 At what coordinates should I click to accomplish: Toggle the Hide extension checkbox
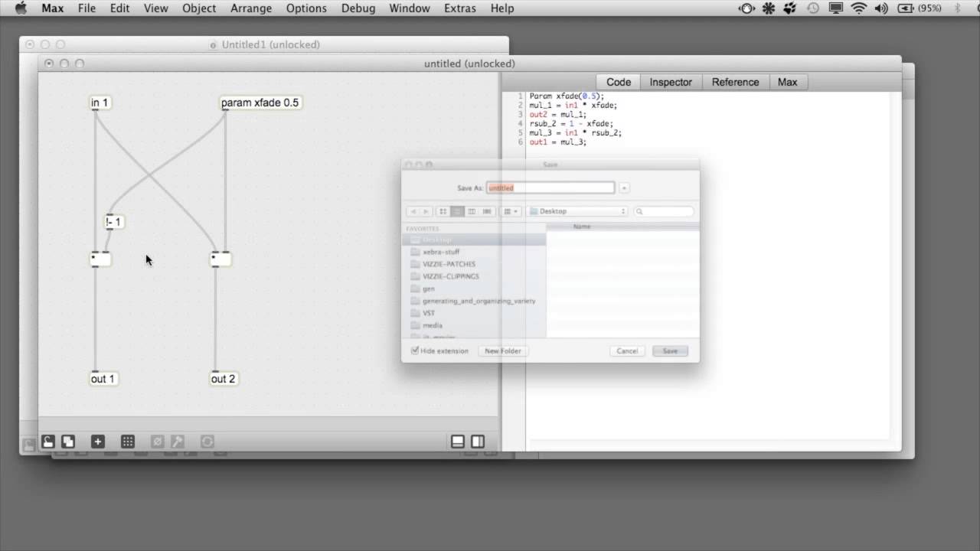click(415, 350)
